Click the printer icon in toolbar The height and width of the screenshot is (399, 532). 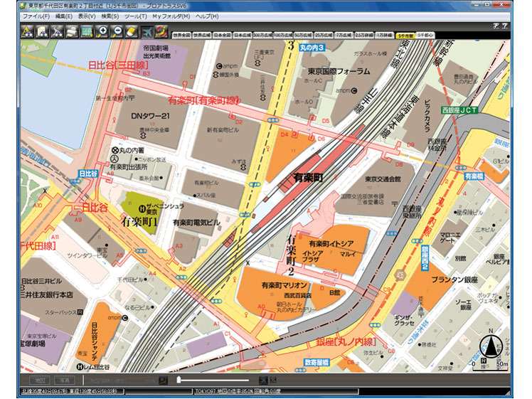[72, 31]
